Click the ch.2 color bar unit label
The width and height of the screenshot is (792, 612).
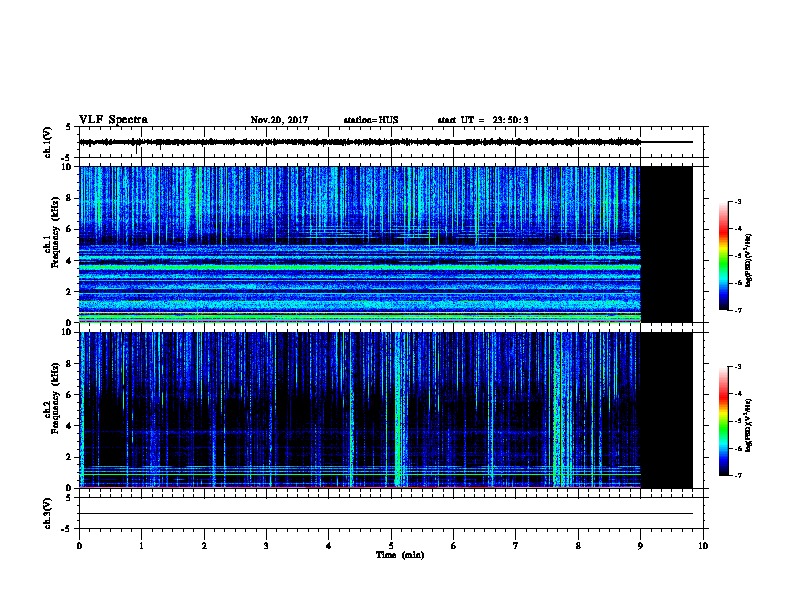[x=749, y=425]
